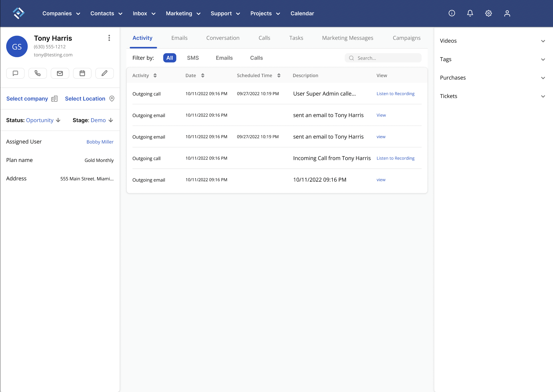Screen dimensions: 553x392
Task: Click the chat message icon button
Action: point(15,73)
